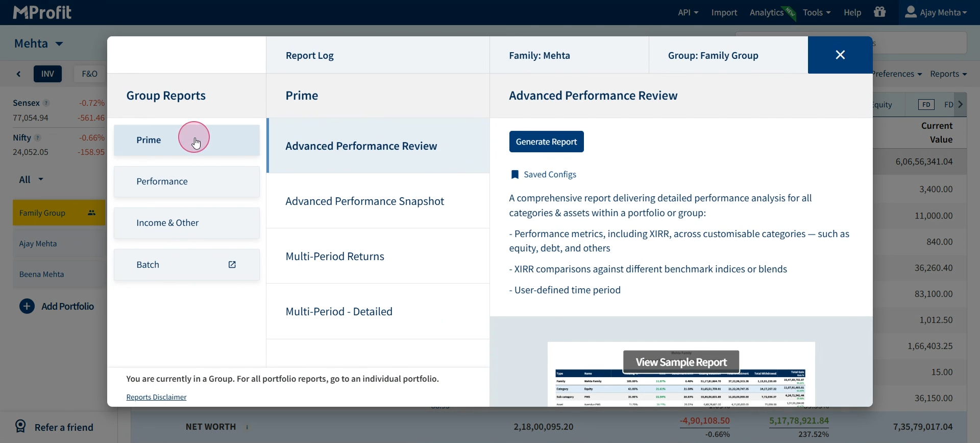Viewport: 980px width, 443px height.
Task: Open the Preferences dropdown
Action: [x=897, y=74]
